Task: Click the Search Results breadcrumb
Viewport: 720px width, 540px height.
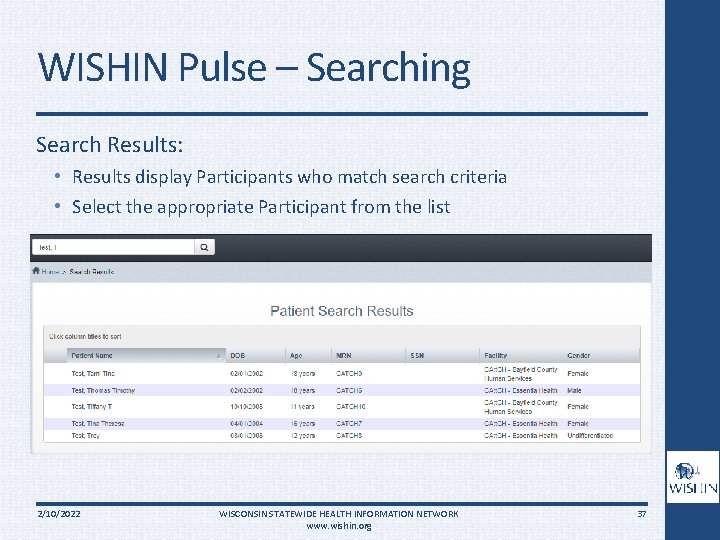Action: (92, 272)
